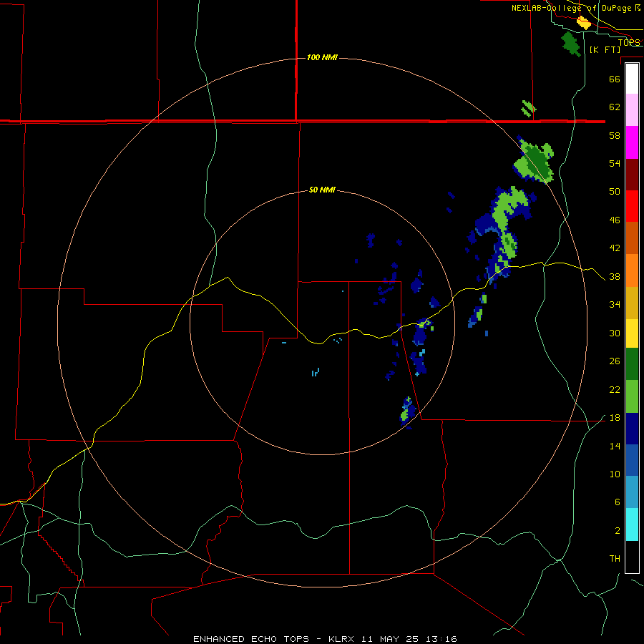Click the '58' legend value
Viewport: 644px width, 644px height.
point(615,135)
